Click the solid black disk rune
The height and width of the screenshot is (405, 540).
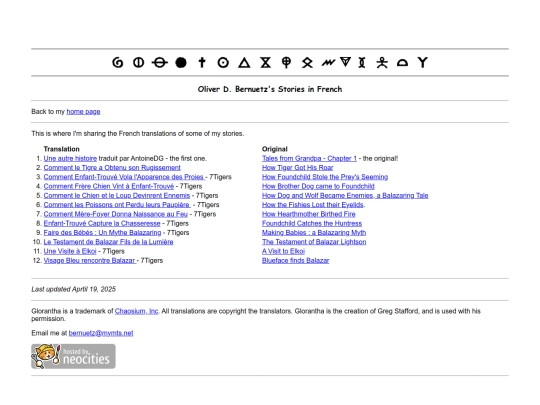(x=181, y=63)
